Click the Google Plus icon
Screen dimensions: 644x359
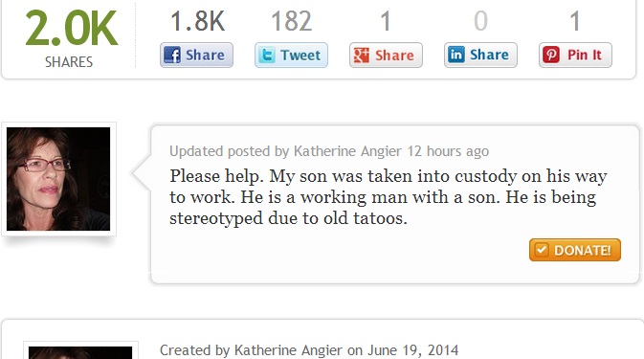362,55
